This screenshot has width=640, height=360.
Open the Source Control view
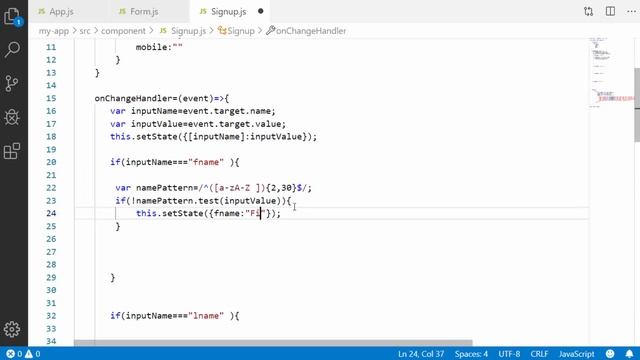point(12,83)
